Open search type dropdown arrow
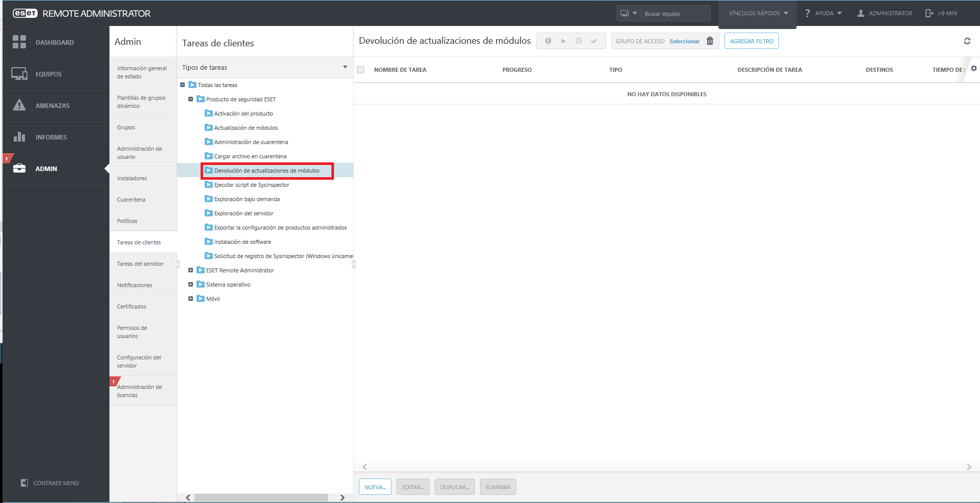Screen dimensions: 980x503 click(635, 13)
